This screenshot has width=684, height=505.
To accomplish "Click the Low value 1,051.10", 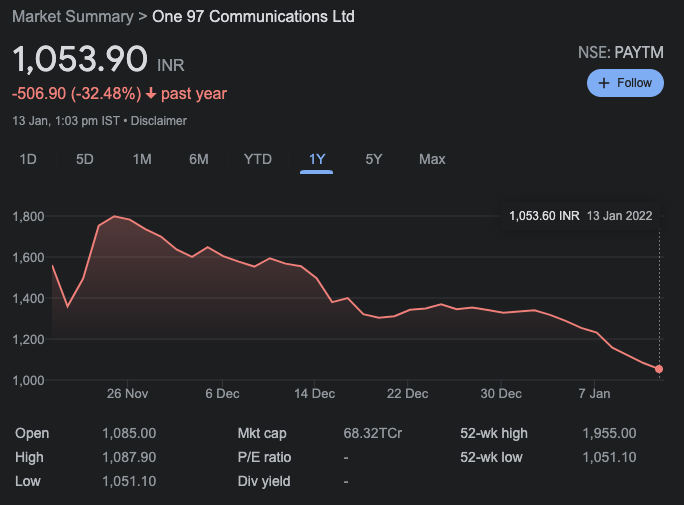I will point(129,481).
